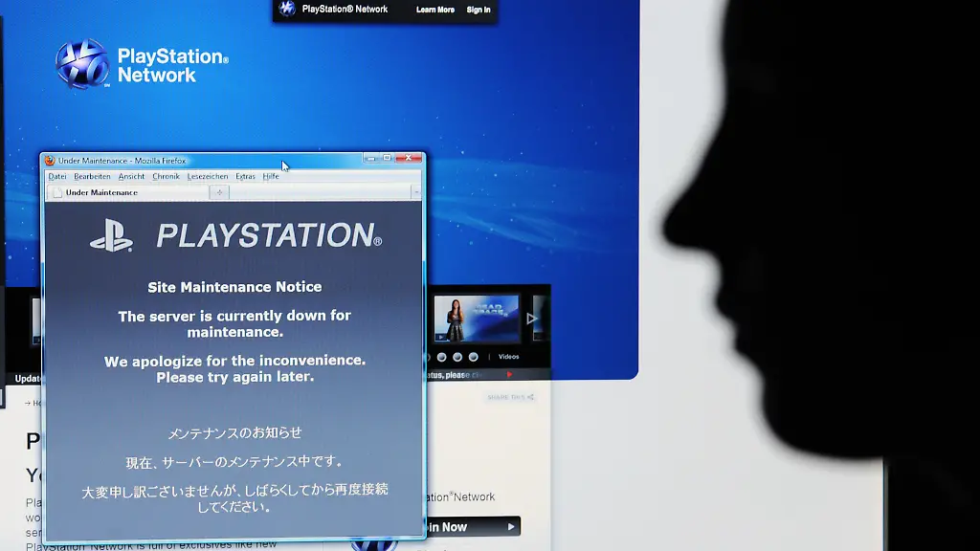Click the Firefox logo in the title bar
The image size is (980, 551).
pyautogui.click(x=50, y=161)
